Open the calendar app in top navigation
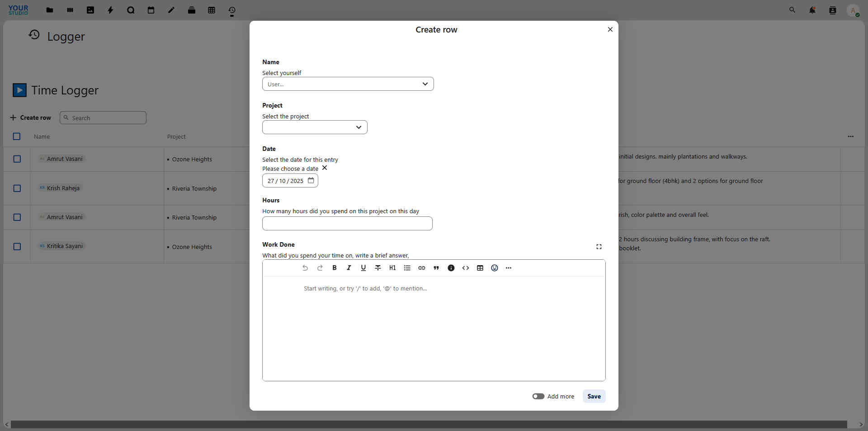 (151, 10)
